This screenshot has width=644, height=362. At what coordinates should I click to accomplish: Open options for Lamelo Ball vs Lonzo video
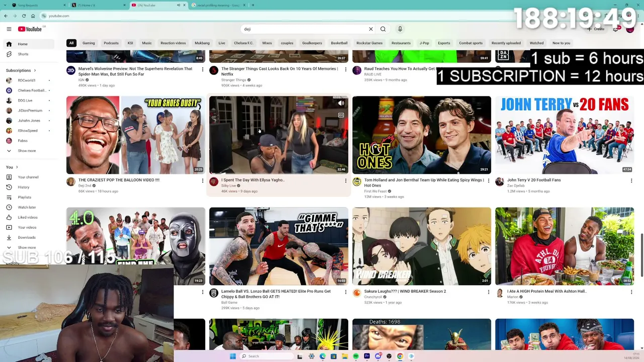click(346, 292)
